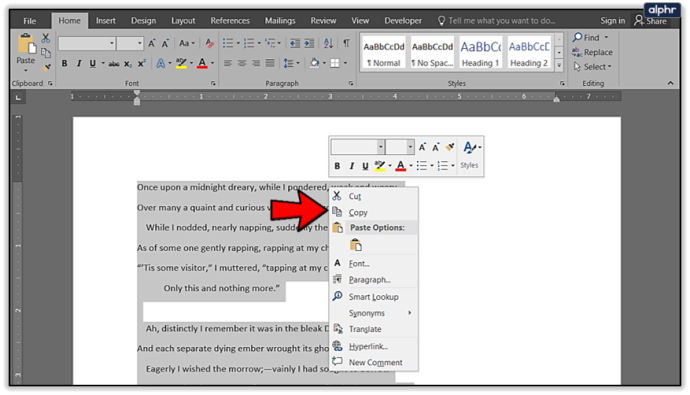690x395 pixels.
Task: Click the Tell me what you want field
Action: 496,21
